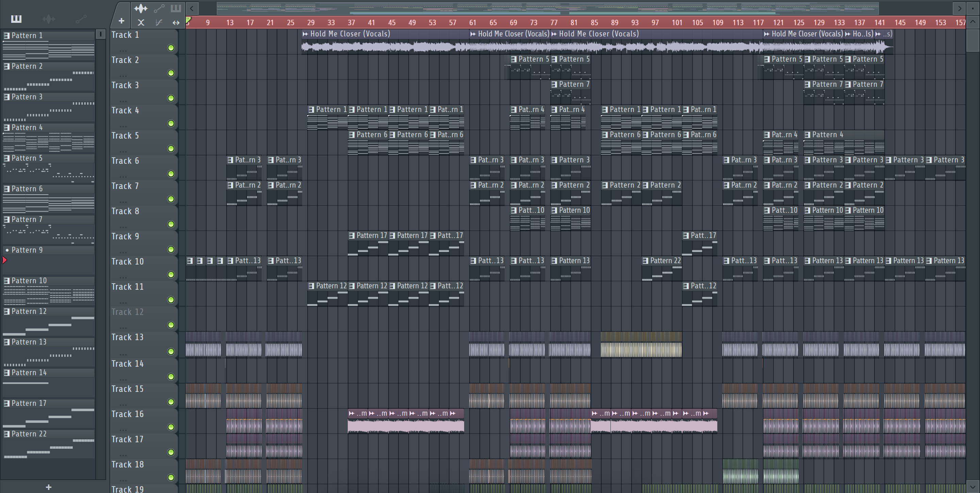Click the first Pattern 17 clip icon on Track 9
Viewport: 980px width, 493px height.
tap(352, 236)
